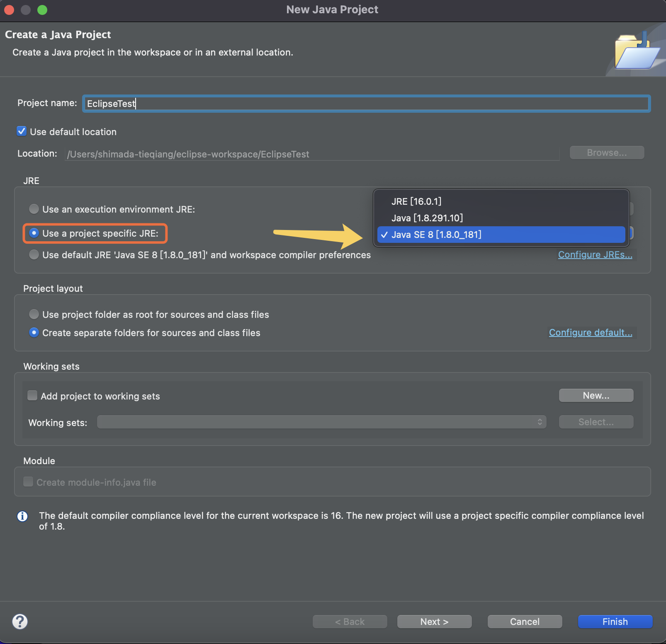Open help via the question mark icon

click(19, 621)
